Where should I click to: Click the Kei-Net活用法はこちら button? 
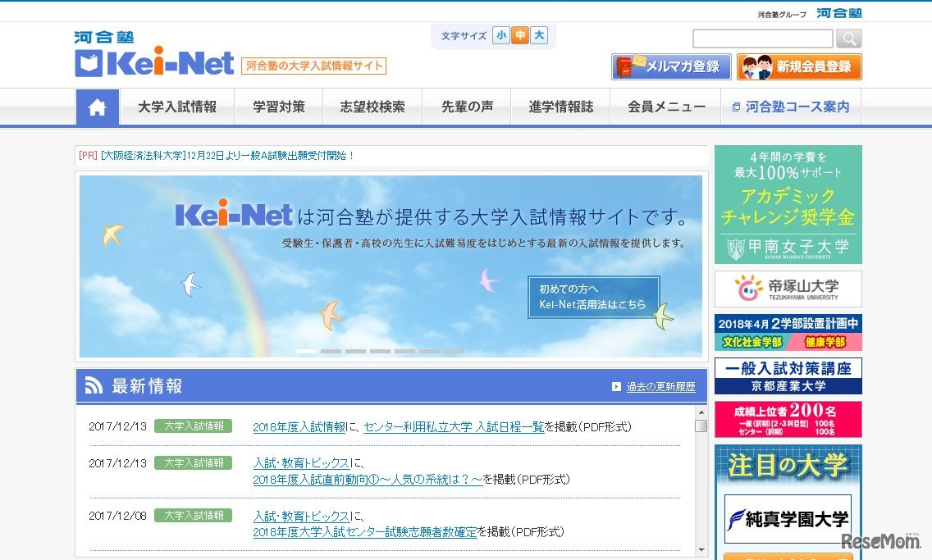pyautogui.click(x=592, y=297)
